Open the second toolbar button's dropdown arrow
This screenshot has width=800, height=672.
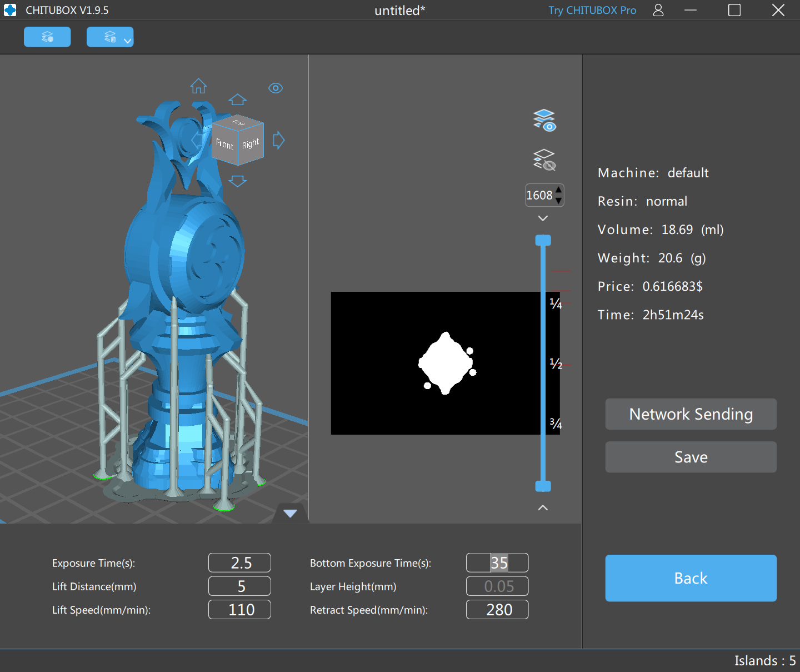127,41
